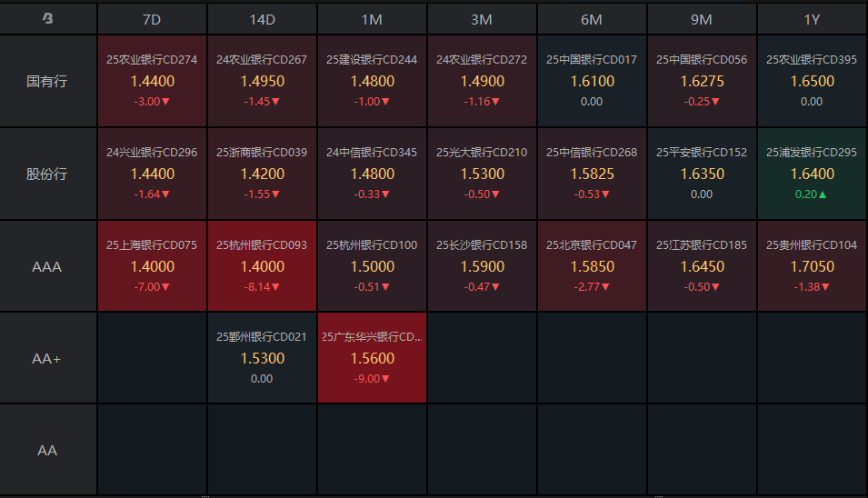Viewport: 868px width, 498px height.
Task: Click the 25浦发银行CD295 green quote cell
Action: coord(812,174)
